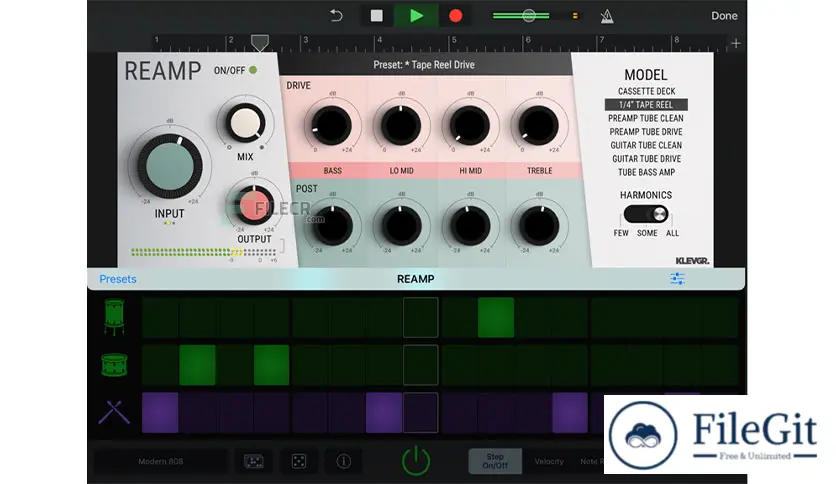Select the PREAMP TUBE DRIVE model
The height and width of the screenshot is (484, 836).
point(646,132)
